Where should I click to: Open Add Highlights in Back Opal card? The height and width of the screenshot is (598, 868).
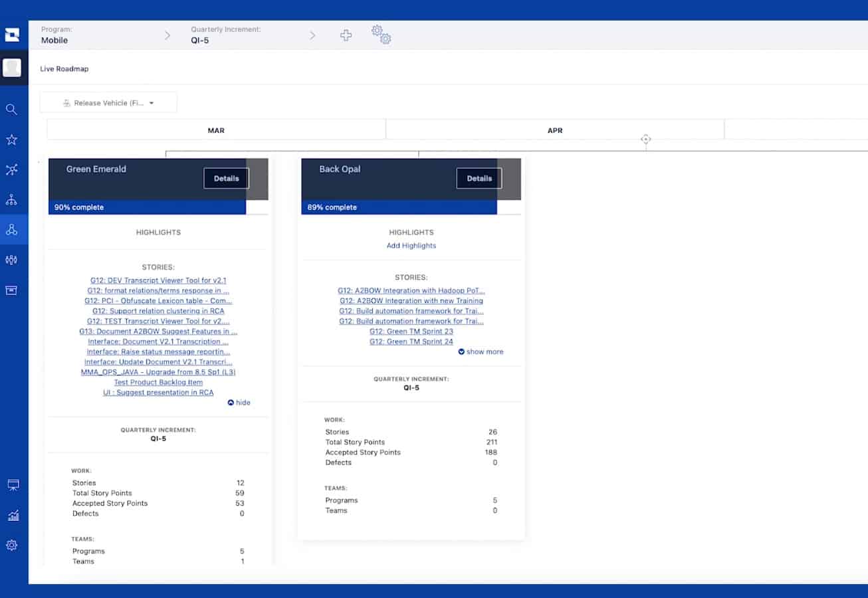(x=411, y=245)
